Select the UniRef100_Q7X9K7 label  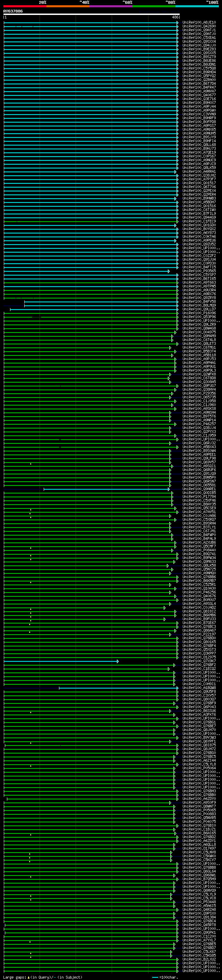pos(199,661)
